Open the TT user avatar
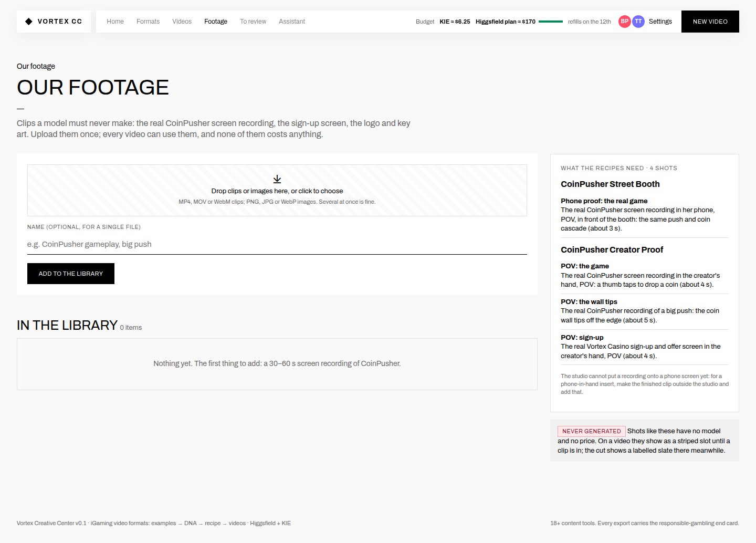This screenshot has width=756, height=543. pyautogui.click(x=638, y=22)
